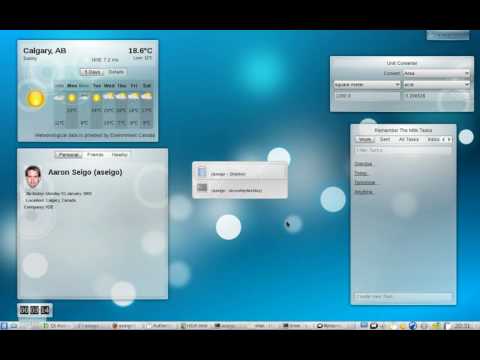Click the timer widget showing 00:03:14

[35, 310]
